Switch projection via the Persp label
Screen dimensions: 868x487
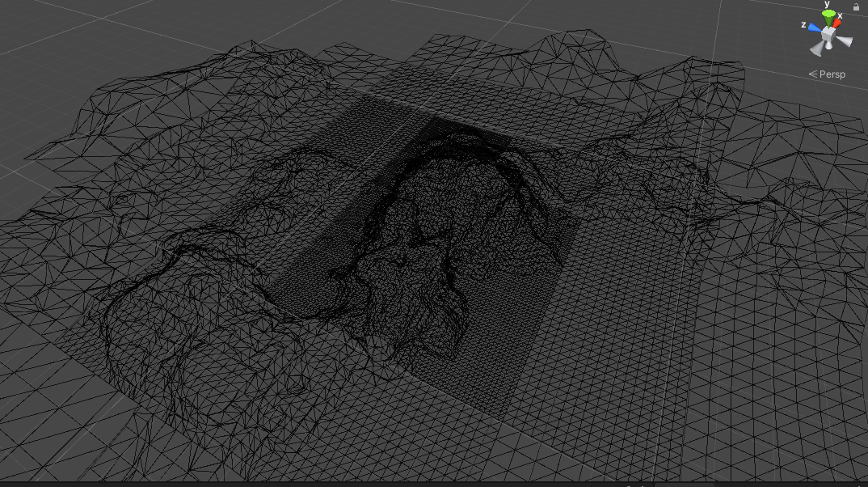[x=827, y=74]
